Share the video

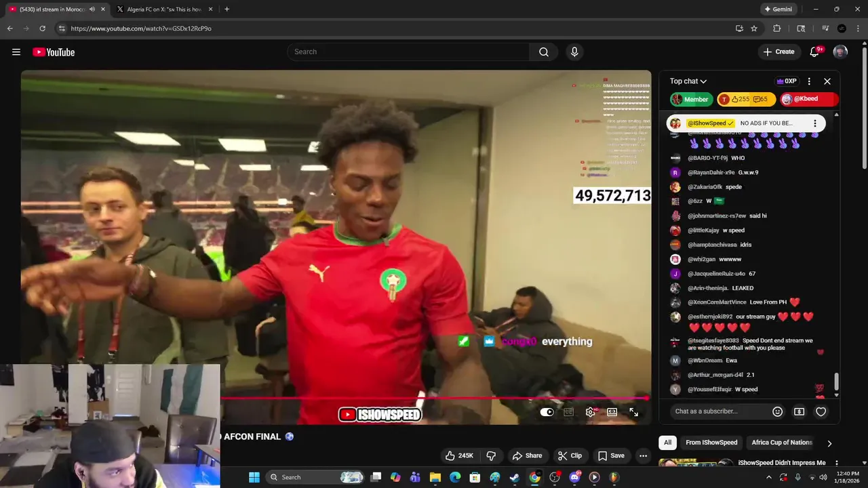coord(527,455)
